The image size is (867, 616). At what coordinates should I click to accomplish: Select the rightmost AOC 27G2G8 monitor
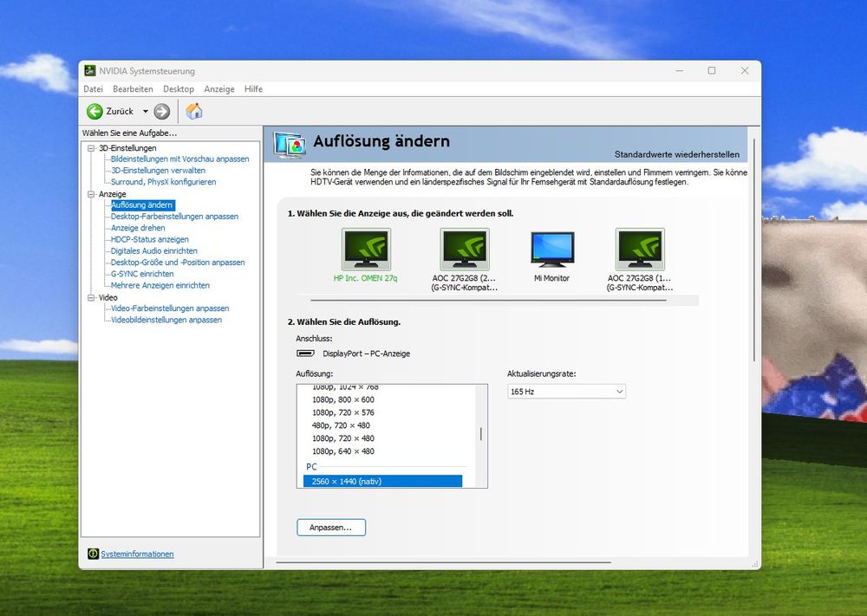click(640, 250)
